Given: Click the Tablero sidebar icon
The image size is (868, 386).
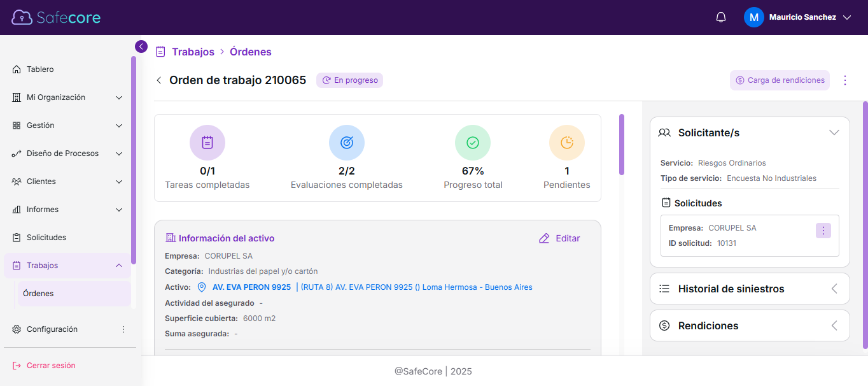Looking at the screenshot, I should pos(15,69).
